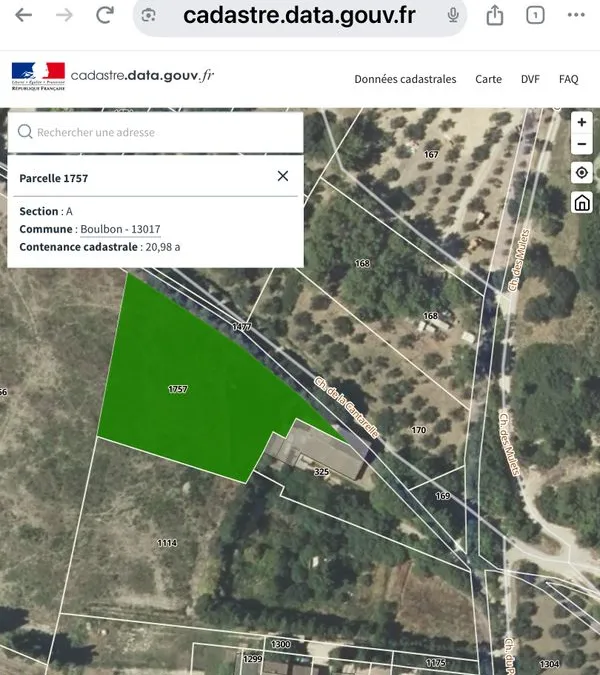This screenshot has height=675, width=600.
Task: Close the Parcelle 1757 panel
Action: click(283, 176)
